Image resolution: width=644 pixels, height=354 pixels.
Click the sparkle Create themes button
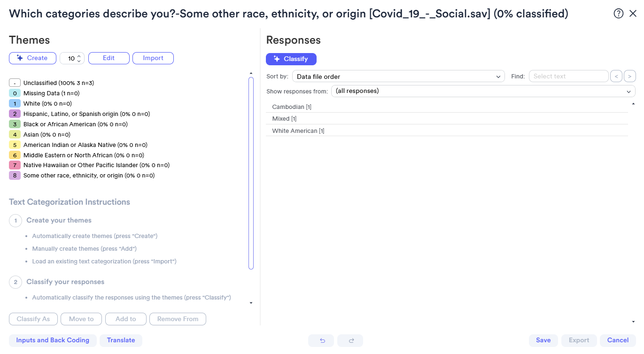[x=32, y=58]
